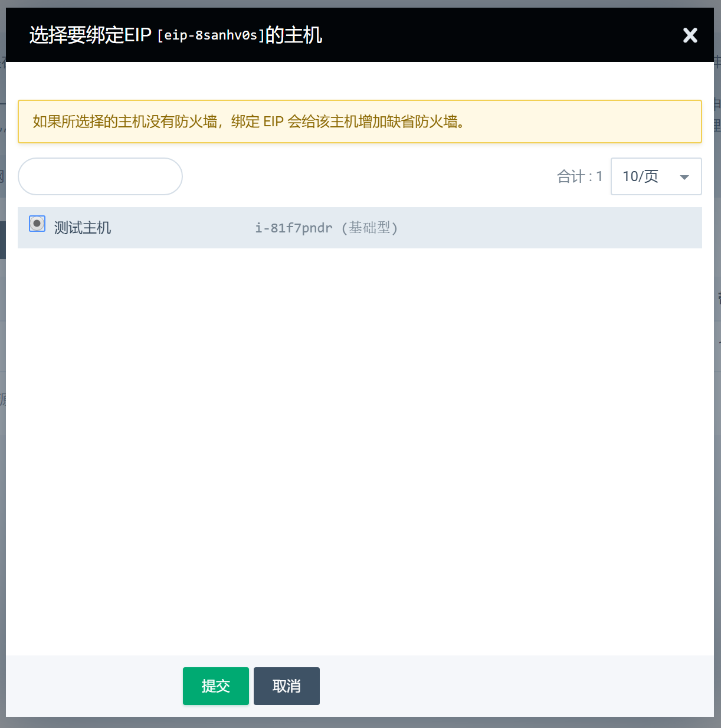Cancel binding by clicking 取消

(286, 686)
